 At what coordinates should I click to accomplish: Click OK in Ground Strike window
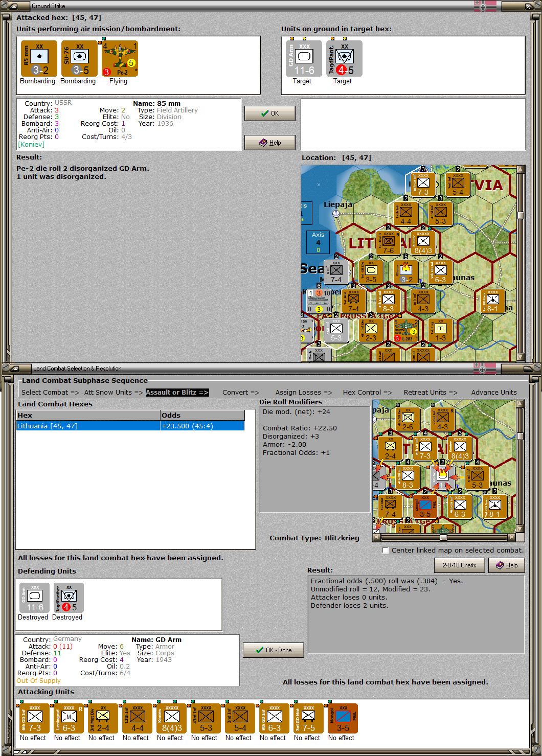coord(270,113)
